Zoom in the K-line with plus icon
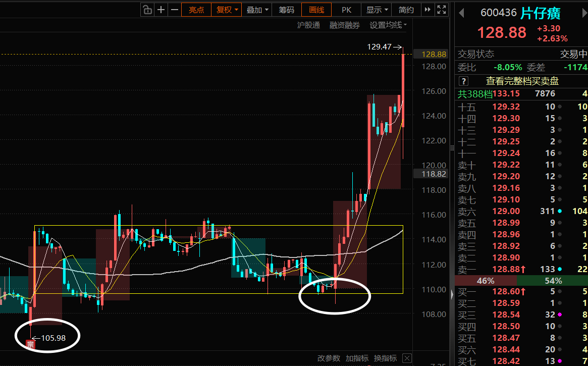The height and width of the screenshot is (366, 588). point(161,10)
